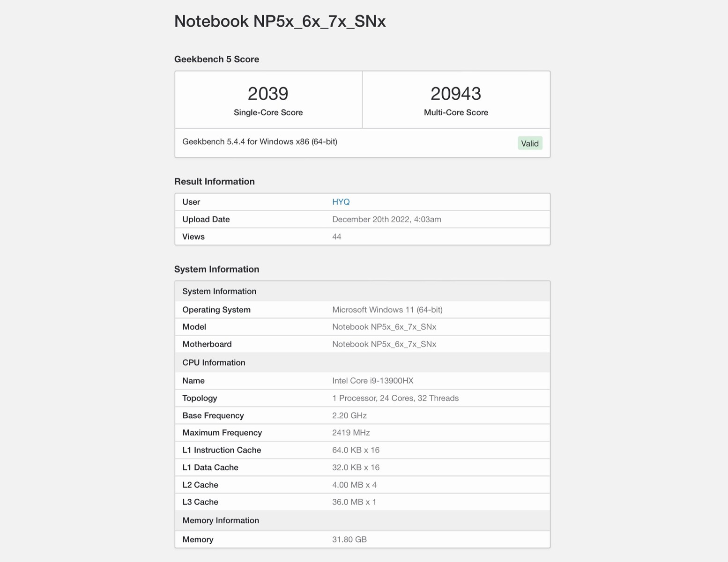The height and width of the screenshot is (562, 728).
Task: Click the Notebook NP5x_6x_7x_SNx page title
Action: 280,21
